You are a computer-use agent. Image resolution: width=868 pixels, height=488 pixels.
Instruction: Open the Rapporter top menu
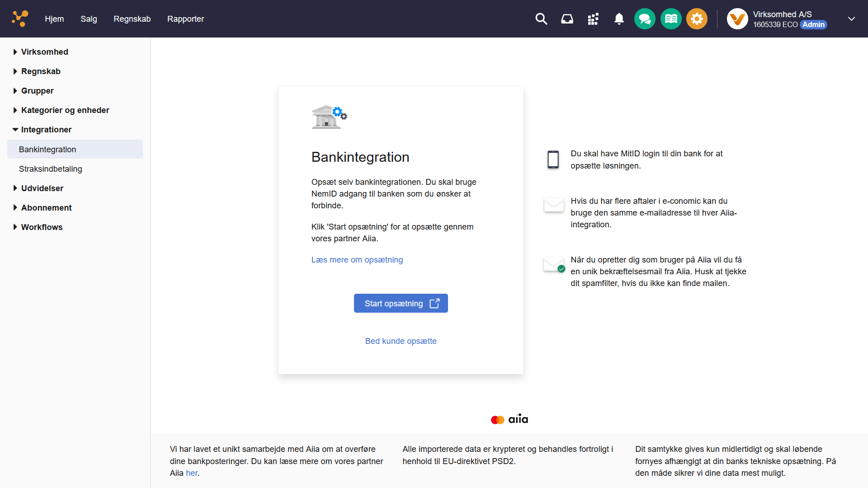(x=185, y=19)
